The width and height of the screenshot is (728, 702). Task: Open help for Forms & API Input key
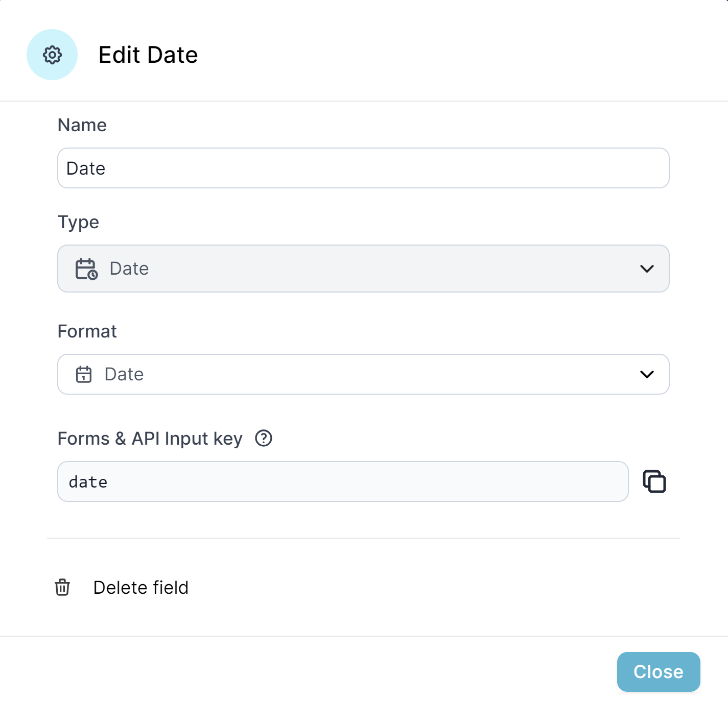pos(264,438)
